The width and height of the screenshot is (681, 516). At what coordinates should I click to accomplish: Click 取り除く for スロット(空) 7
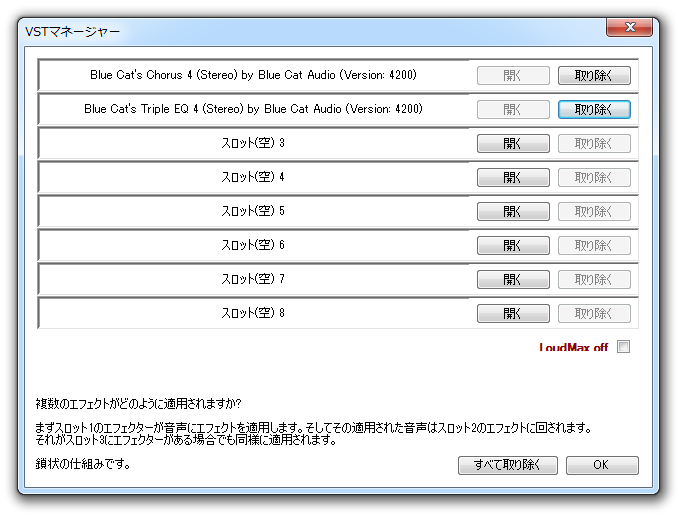pos(594,279)
